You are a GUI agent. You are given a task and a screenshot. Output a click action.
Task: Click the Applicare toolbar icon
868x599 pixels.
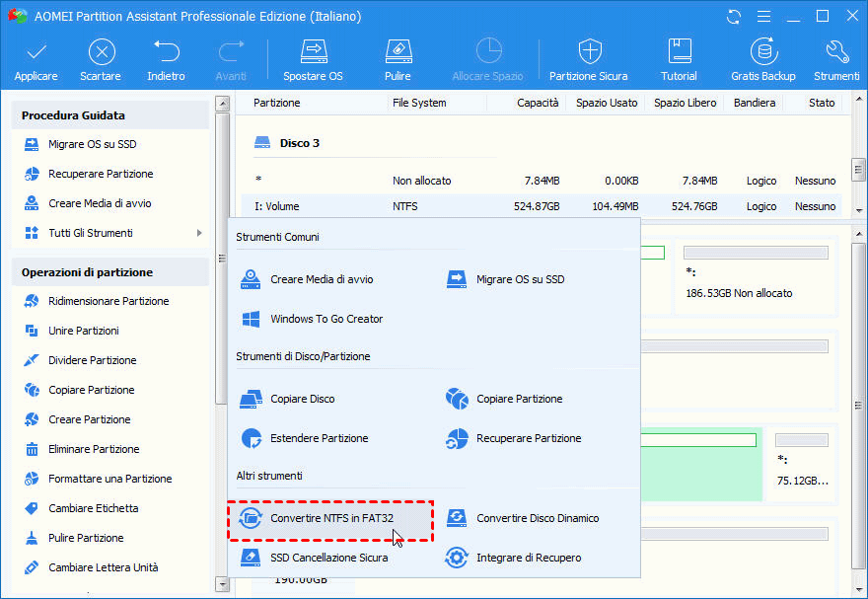pos(36,59)
